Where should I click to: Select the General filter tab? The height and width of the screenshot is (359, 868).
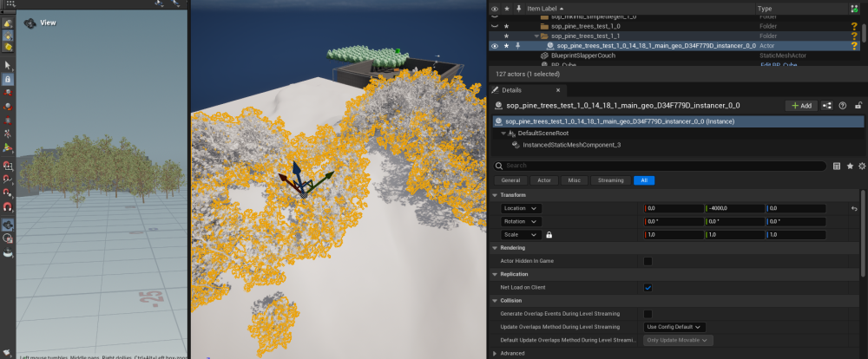pyautogui.click(x=511, y=180)
